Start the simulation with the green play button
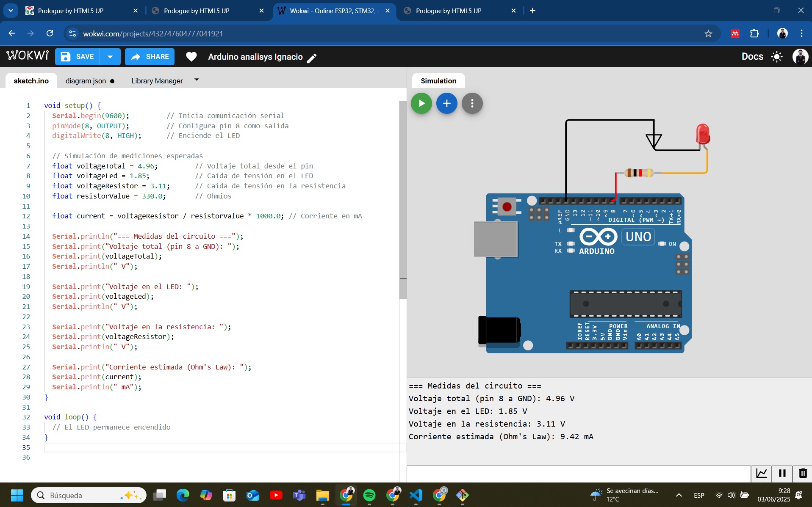 tap(421, 103)
